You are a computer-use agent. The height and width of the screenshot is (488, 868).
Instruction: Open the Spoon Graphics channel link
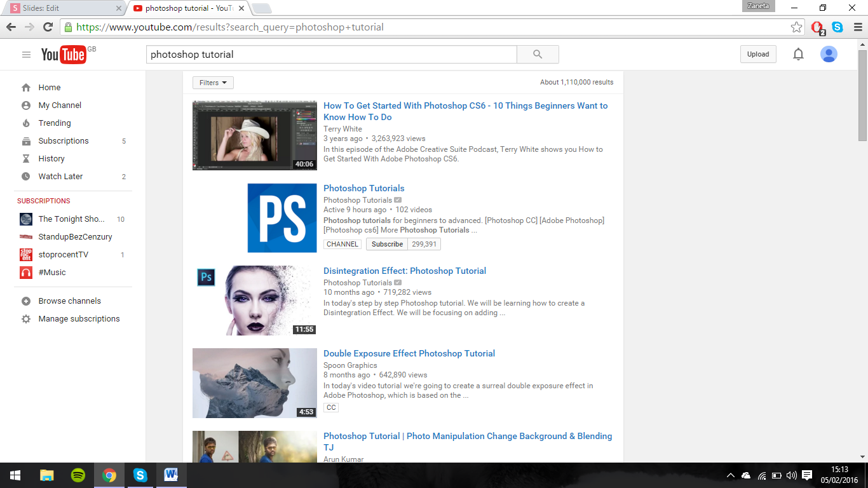click(350, 365)
